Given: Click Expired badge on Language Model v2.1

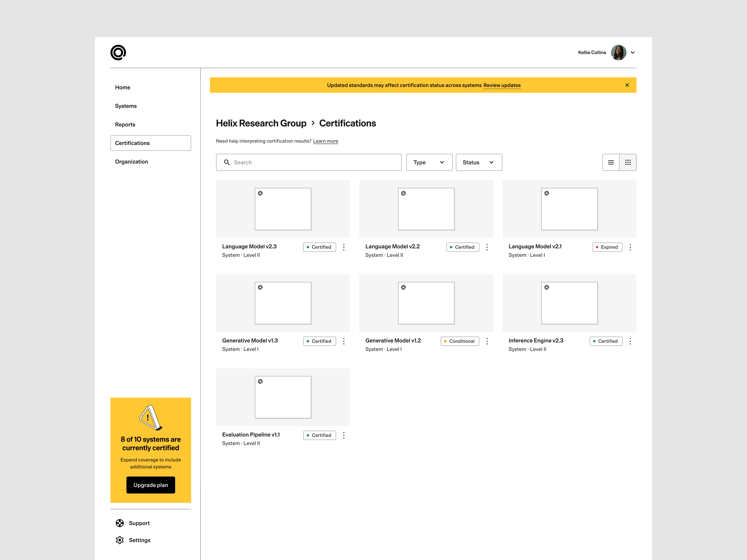Looking at the screenshot, I should (607, 247).
